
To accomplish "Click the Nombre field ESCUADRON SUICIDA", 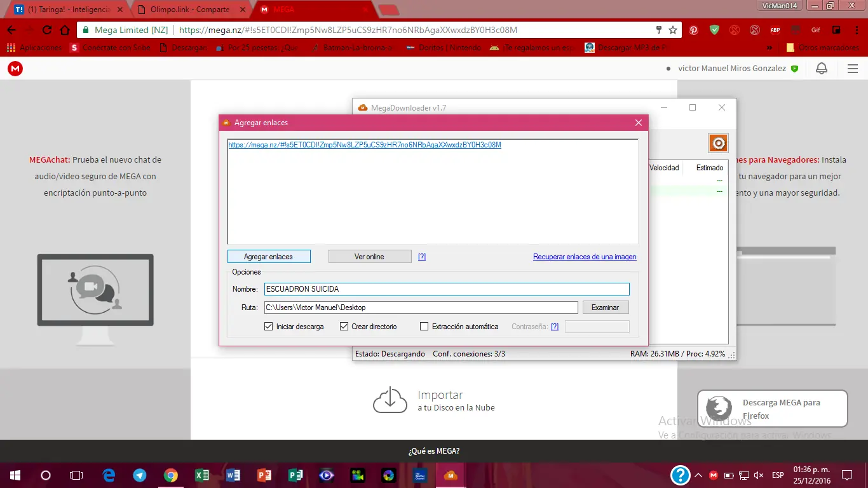I will 447,289.
